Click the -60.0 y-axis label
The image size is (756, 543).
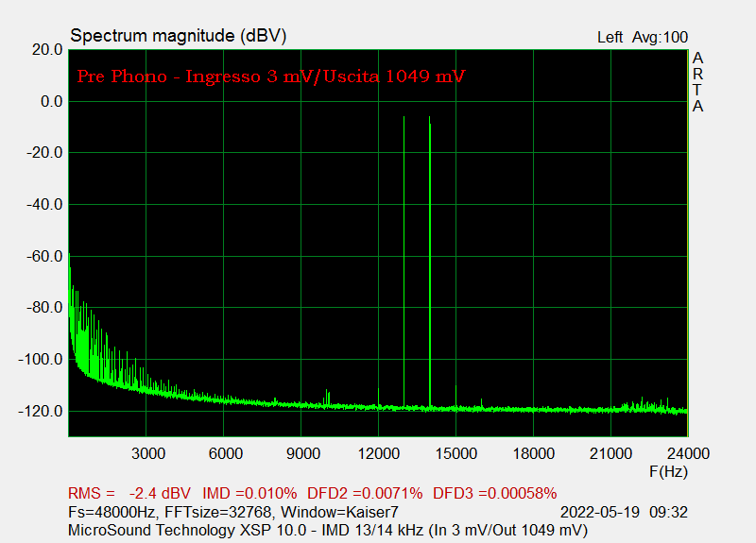(44, 256)
